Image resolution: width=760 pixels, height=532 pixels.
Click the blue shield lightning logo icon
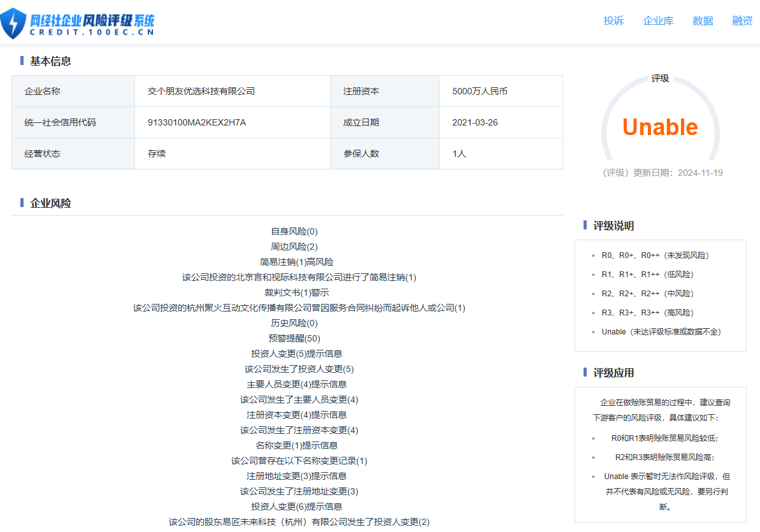[13, 24]
